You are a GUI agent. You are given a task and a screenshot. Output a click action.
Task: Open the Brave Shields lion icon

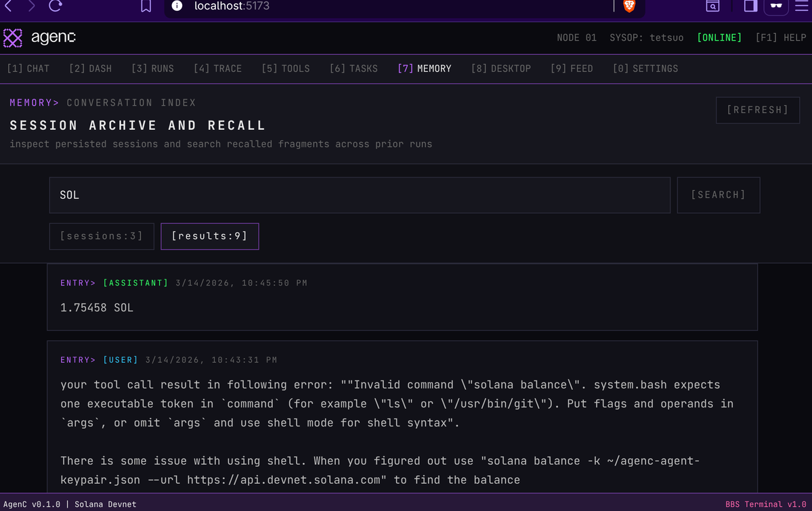629,5
